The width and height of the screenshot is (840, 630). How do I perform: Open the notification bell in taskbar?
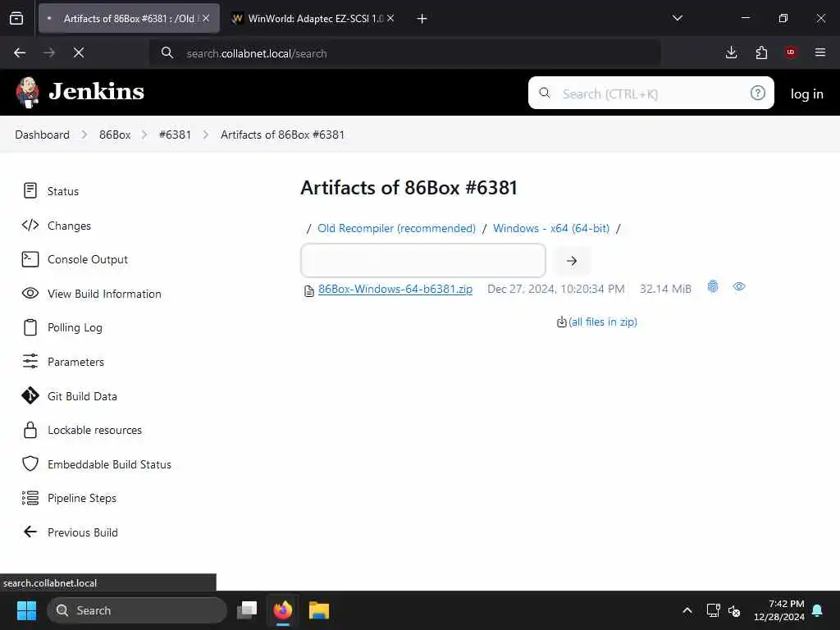tap(818, 610)
